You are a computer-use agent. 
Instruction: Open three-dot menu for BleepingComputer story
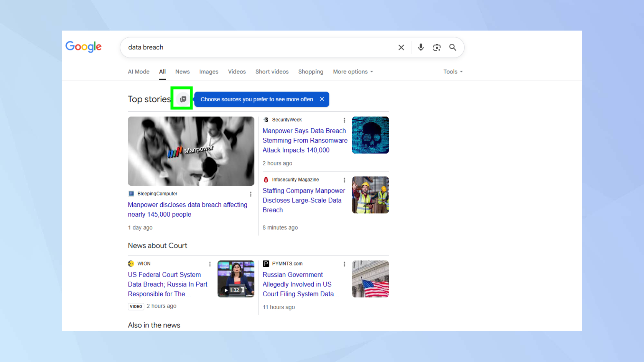[251, 194]
